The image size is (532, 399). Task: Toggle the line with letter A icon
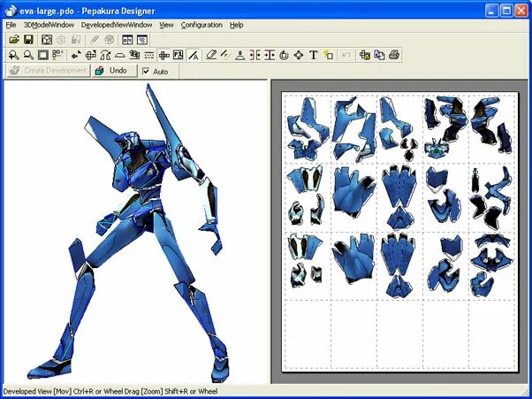[194, 55]
